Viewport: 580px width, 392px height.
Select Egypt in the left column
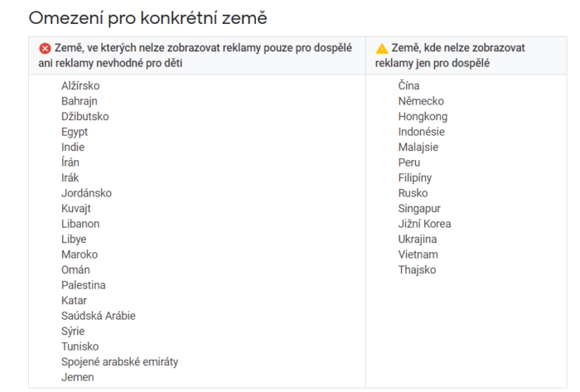75,132
